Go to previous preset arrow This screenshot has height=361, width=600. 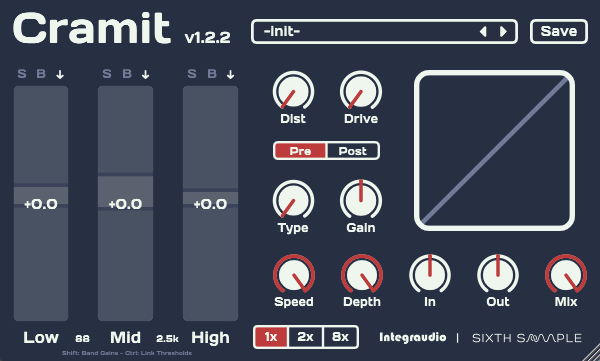[x=483, y=31]
